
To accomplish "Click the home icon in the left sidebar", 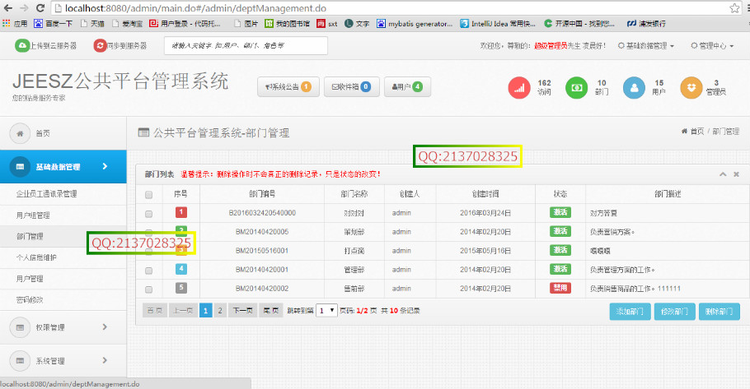I will click(20, 133).
